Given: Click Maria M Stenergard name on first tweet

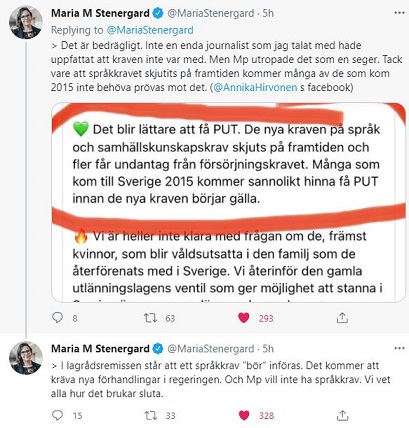Looking at the screenshot, I should click(x=100, y=13).
